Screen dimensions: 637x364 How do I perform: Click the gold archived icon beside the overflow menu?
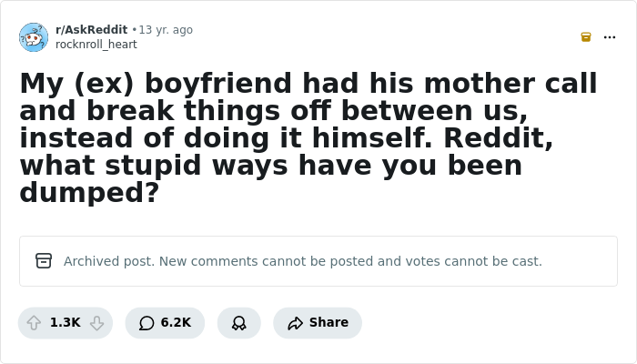[586, 37]
